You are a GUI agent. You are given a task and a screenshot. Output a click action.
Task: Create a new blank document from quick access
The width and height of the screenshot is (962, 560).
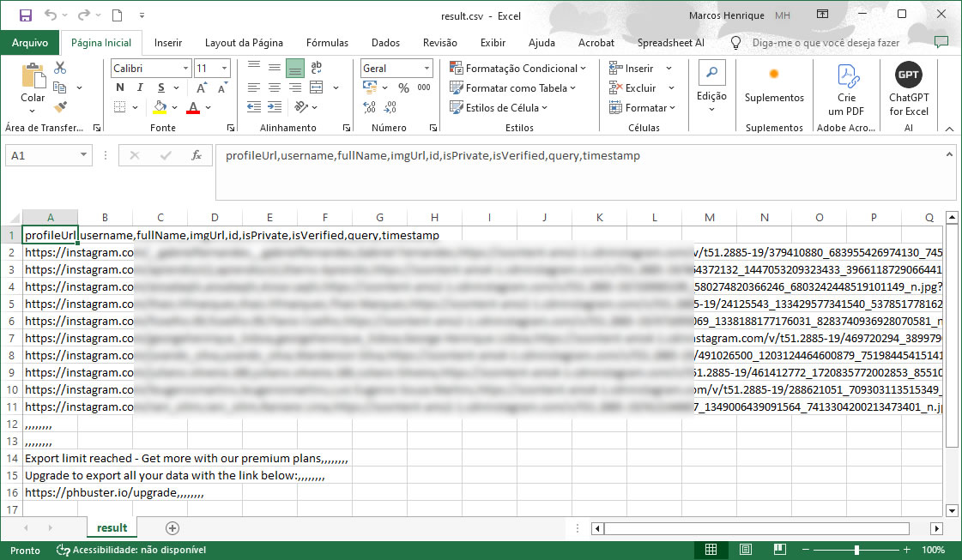coord(117,15)
